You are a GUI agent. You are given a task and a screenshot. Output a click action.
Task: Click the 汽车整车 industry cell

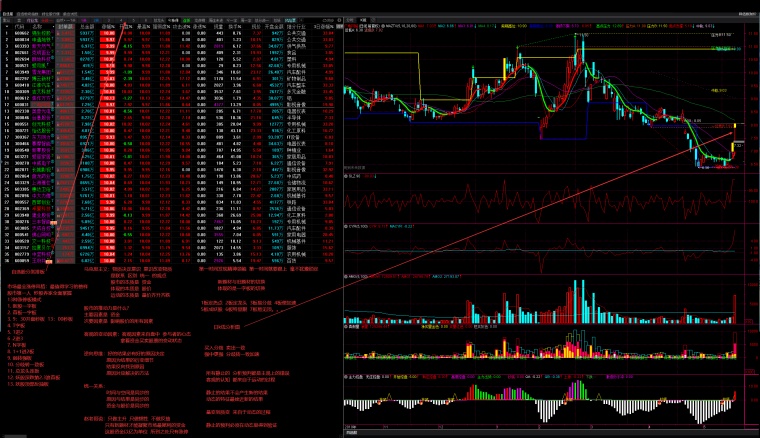pyautogui.click(x=296, y=85)
